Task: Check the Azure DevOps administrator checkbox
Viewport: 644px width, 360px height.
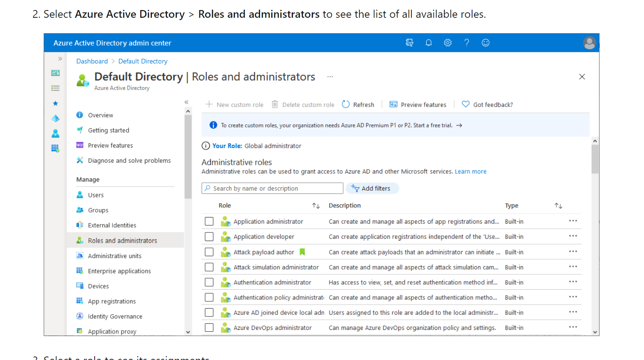Action: click(209, 328)
